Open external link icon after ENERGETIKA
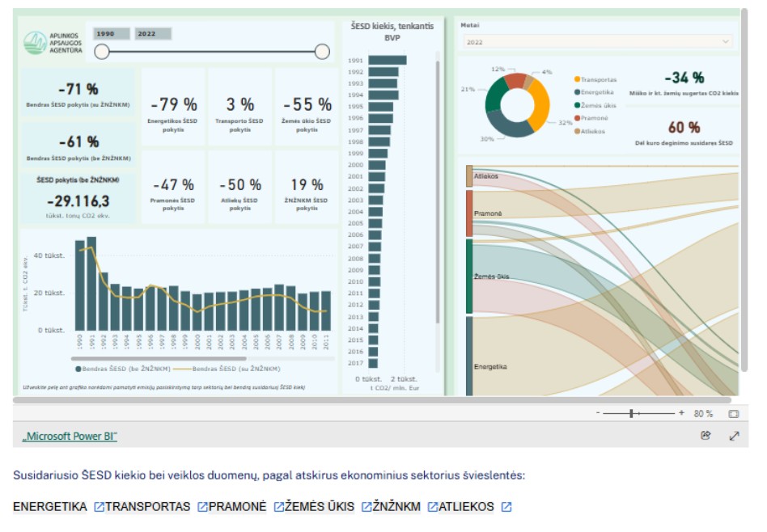The image size is (767, 532). 99,507
